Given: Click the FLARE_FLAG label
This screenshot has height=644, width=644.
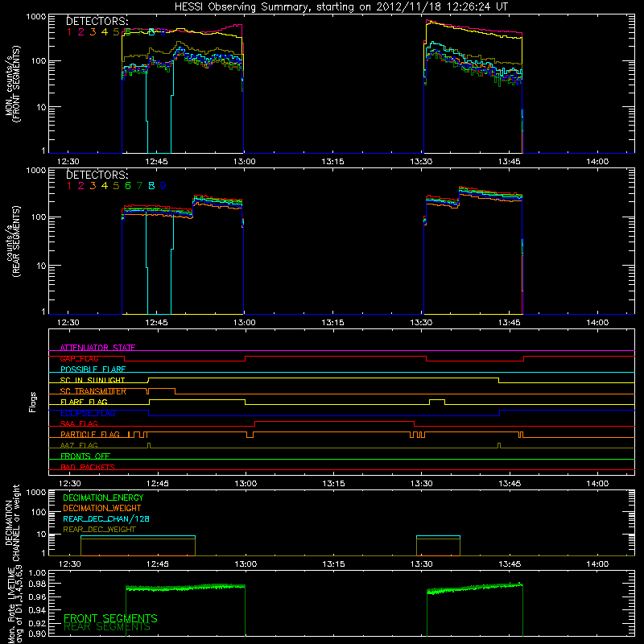Looking at the screenshot, I should click(84, 402).
